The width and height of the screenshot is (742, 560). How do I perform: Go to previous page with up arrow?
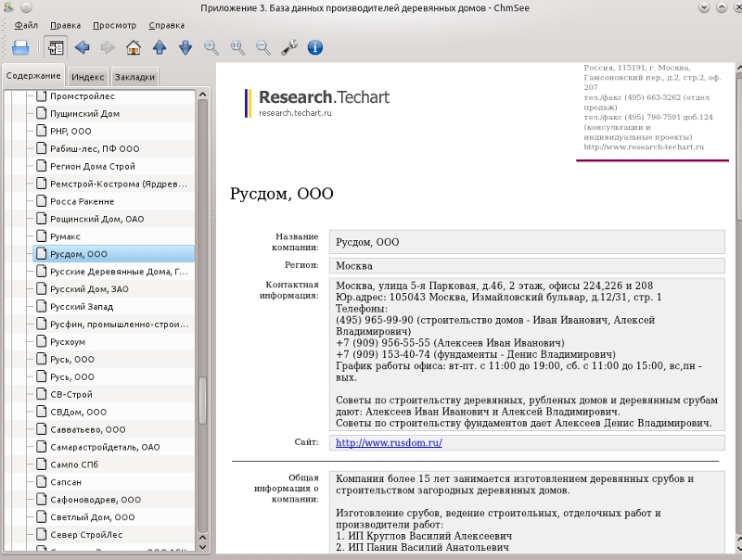tap(160, 47)
